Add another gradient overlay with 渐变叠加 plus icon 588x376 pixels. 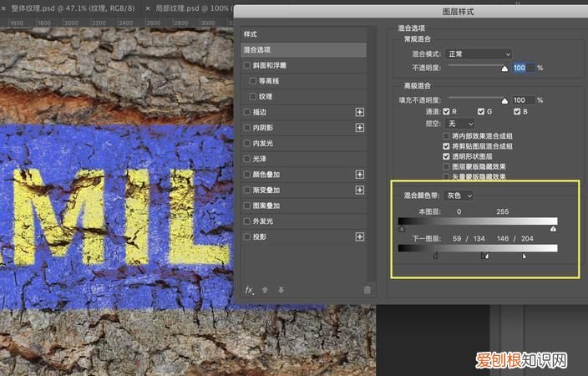click(x=360, y=191)
